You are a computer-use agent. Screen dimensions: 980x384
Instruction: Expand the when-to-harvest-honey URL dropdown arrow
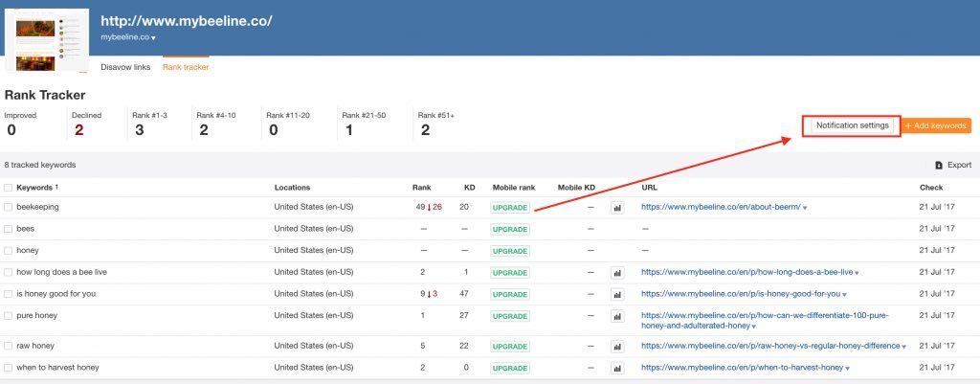point(846,369)
